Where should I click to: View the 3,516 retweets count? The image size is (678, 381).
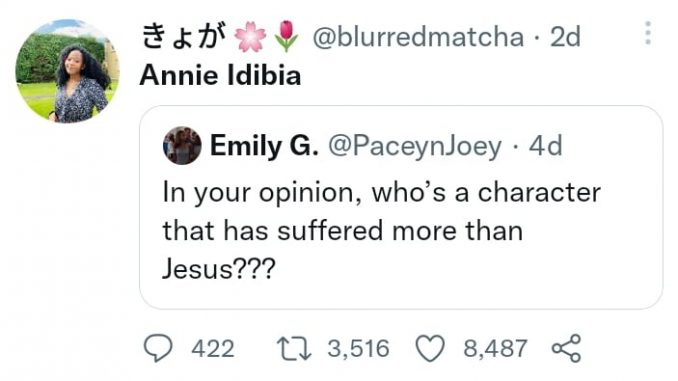(358, 349)
